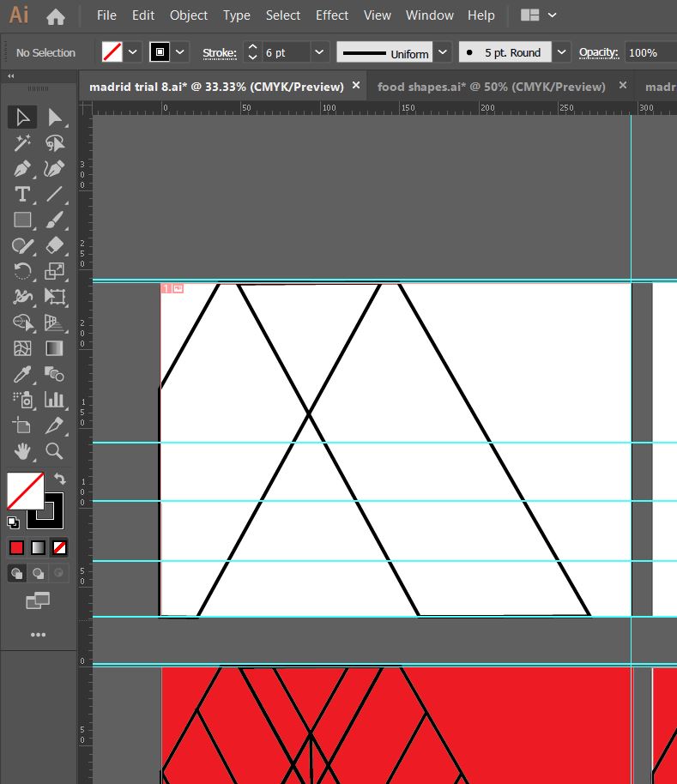677x784 pixels.
Task: Select the Magic Wand tool
Action: [22, 143]
